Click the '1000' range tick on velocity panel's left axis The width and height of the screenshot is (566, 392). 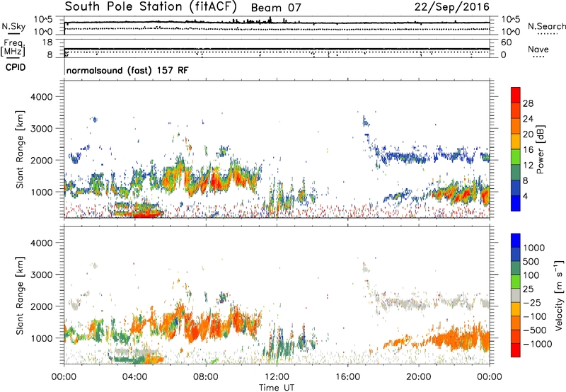click(x=41, y=338)
